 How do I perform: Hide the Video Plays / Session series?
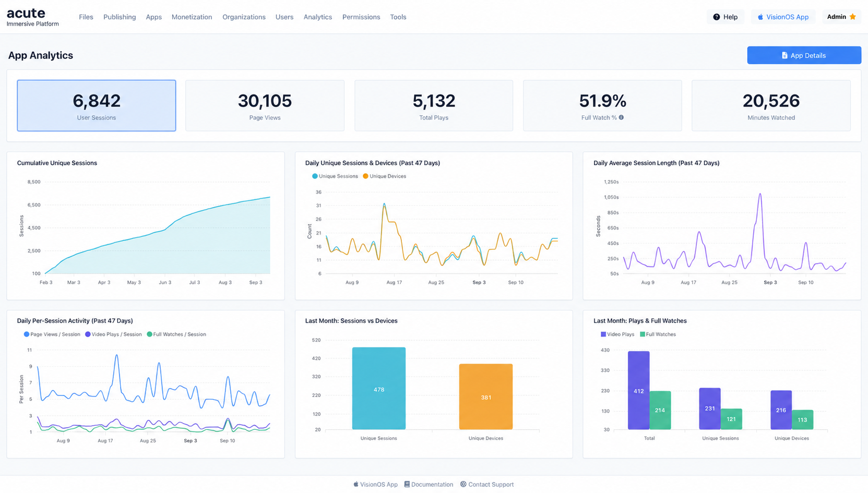pyautogui.click(x=113, y=334)
